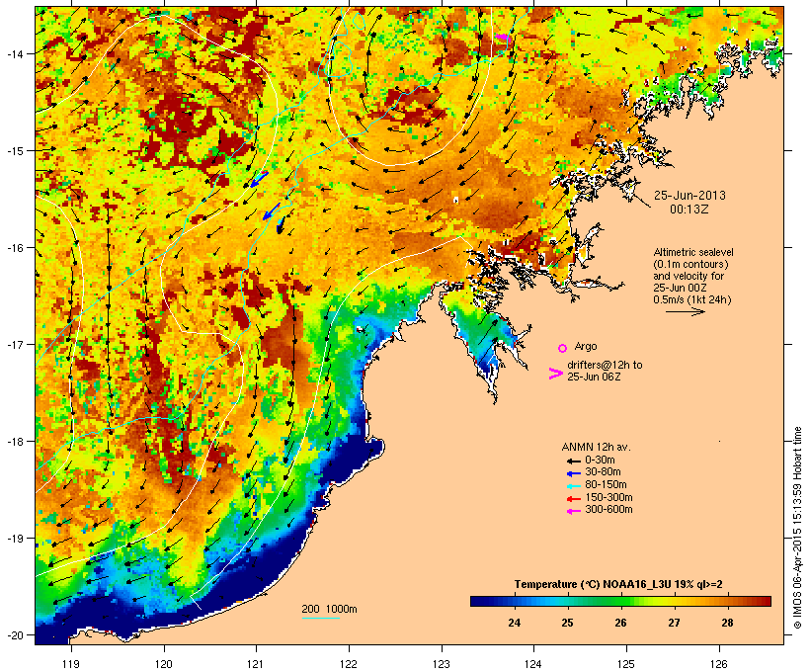Click the colorbar tick label '24'
The image size is (810, 672).
tap(514, 623)
